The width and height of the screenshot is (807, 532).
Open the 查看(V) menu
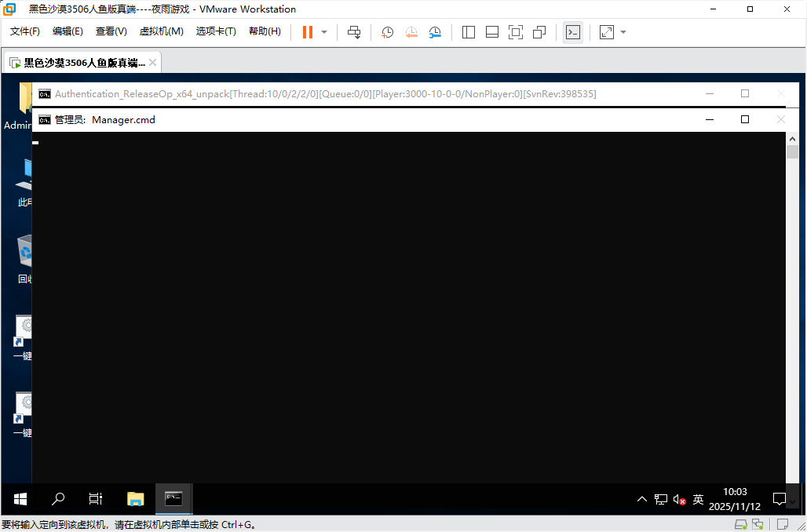(111, 31)
